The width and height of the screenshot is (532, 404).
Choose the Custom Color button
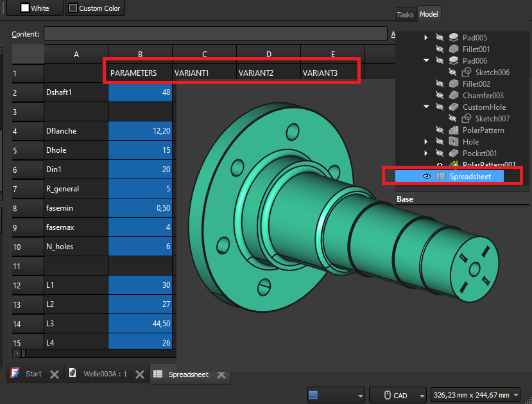95,8
